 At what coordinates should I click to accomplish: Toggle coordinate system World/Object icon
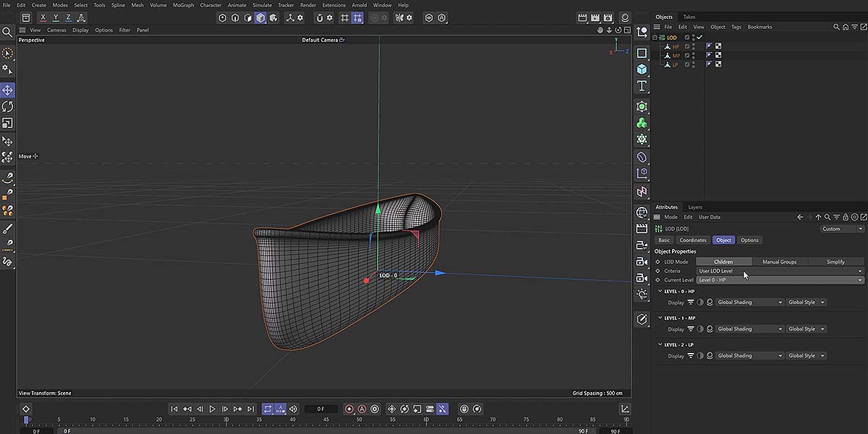[x=81, y=17]
